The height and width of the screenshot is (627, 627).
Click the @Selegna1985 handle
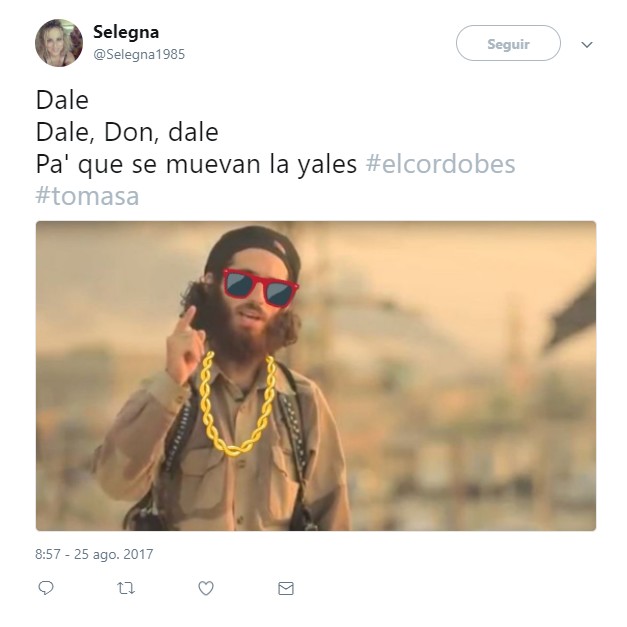tap(138, 54)
